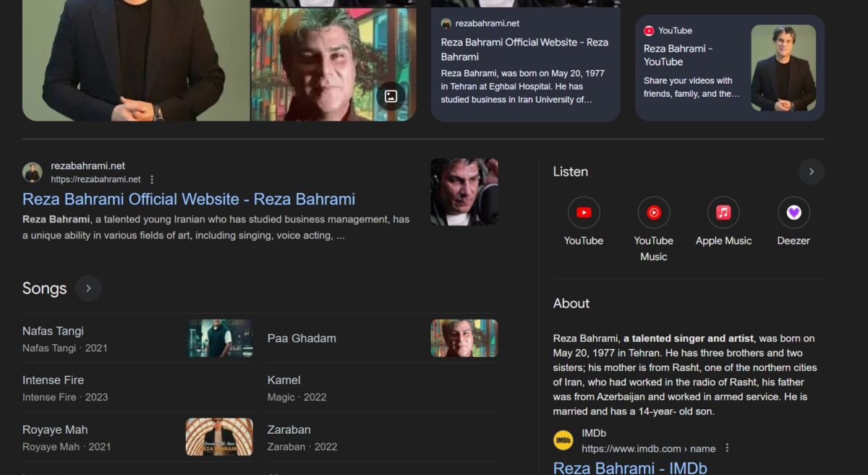
Task: Select the Zaraban song entry
Action: [x=289, y=430]
